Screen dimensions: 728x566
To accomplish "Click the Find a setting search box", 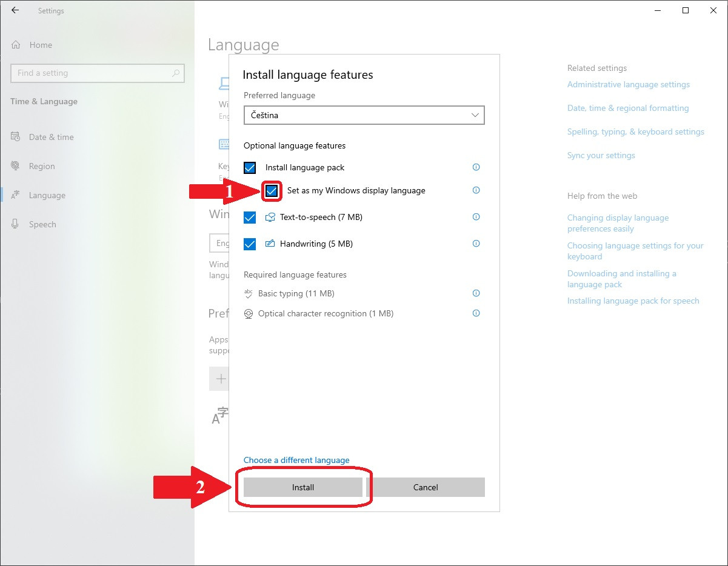I will (x=98, y=73).
